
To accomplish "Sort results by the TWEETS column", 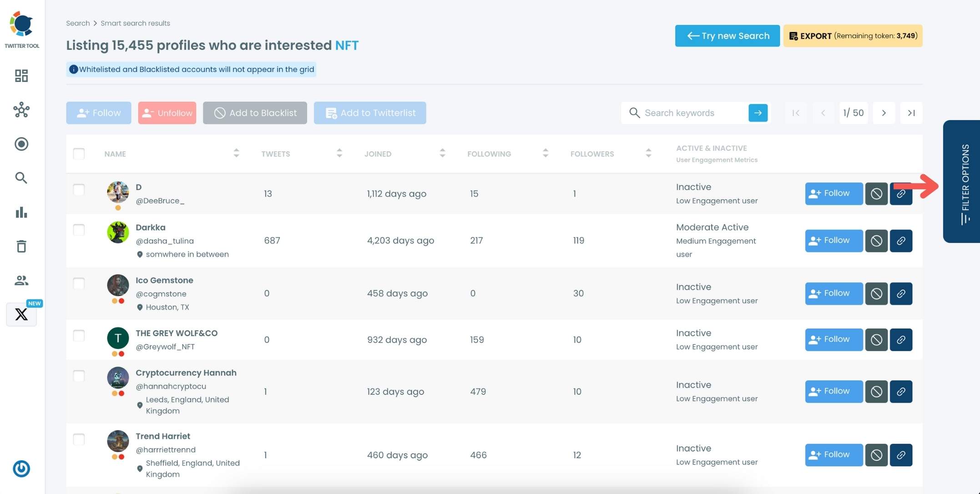I will click(x=339, y=154).
